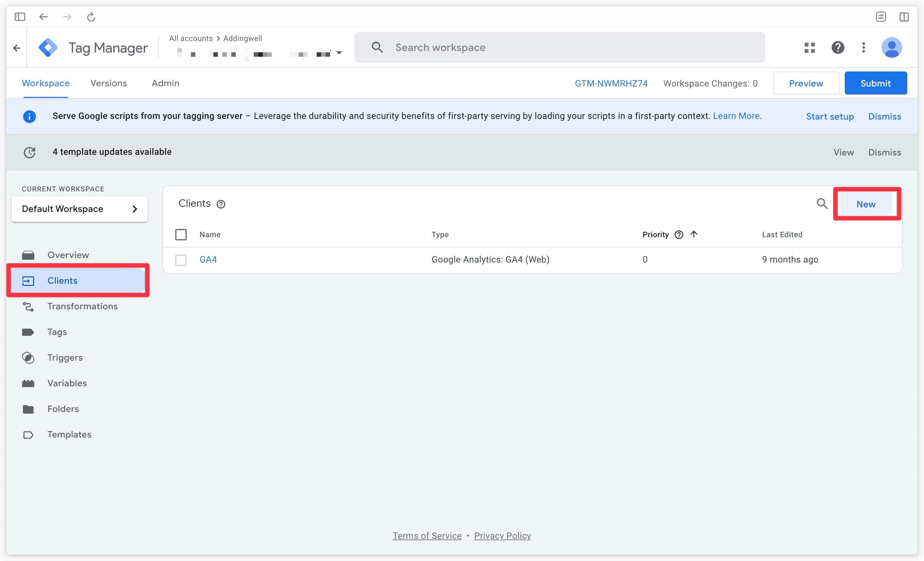This screenshot has width=924, height=561.
Task: Click the Transformations sidebar icon
Action: coord(28,306)
